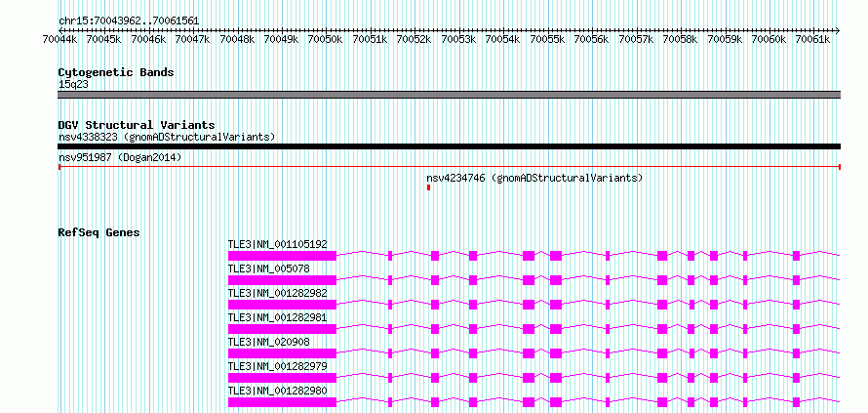
Task: Click the 15q23 band label
Action: point(73,85)
